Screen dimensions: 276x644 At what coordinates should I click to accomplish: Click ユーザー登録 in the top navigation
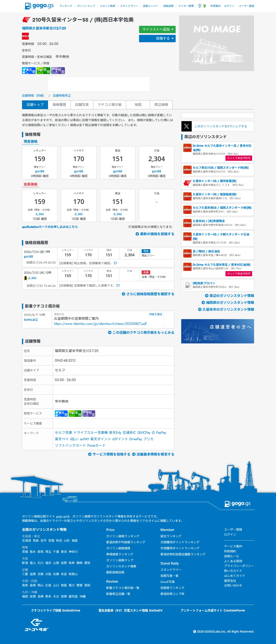click(x=246, y=6)
